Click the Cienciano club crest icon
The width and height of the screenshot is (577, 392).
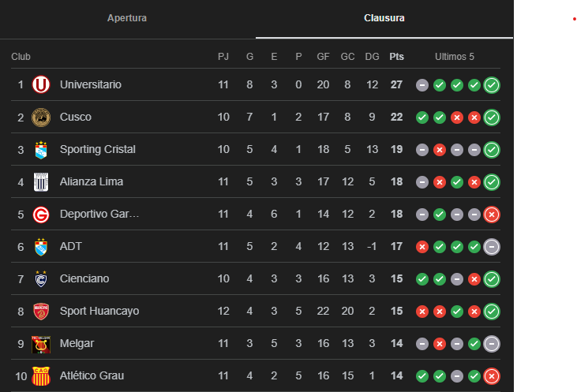[x=41, y=278]
